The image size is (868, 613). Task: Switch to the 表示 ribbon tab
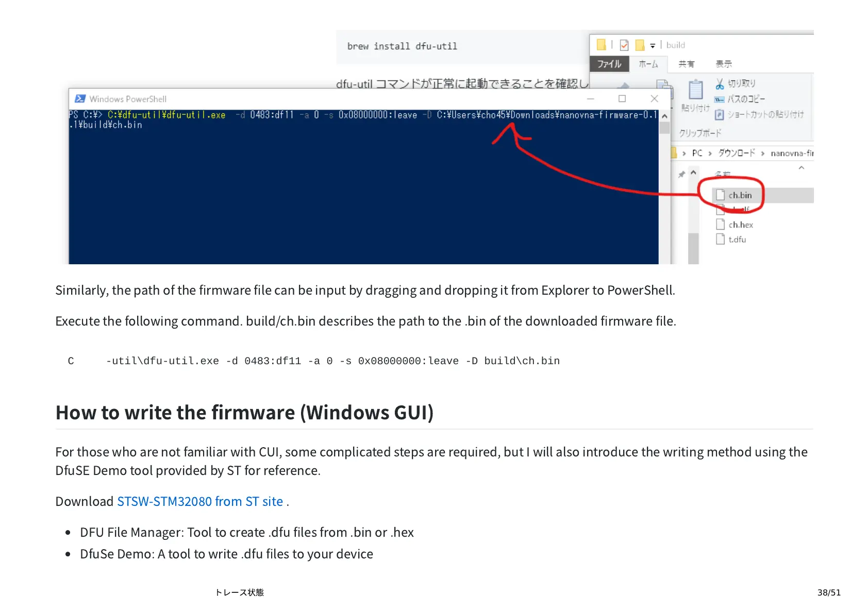[x=724, y=64]
